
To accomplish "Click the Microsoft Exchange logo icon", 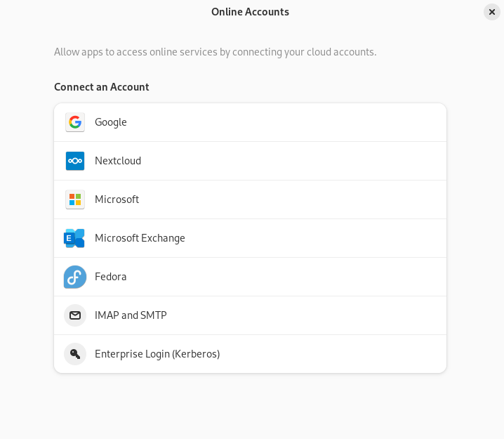I will [74, 238].
